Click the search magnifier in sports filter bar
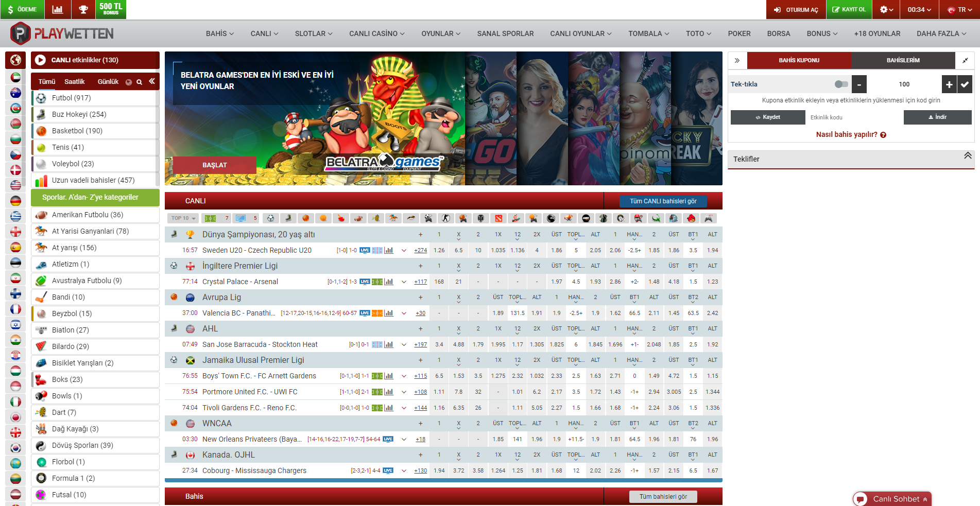Image resolution: width=980 pixels, height=506 pixels. (x=139, y=82)
